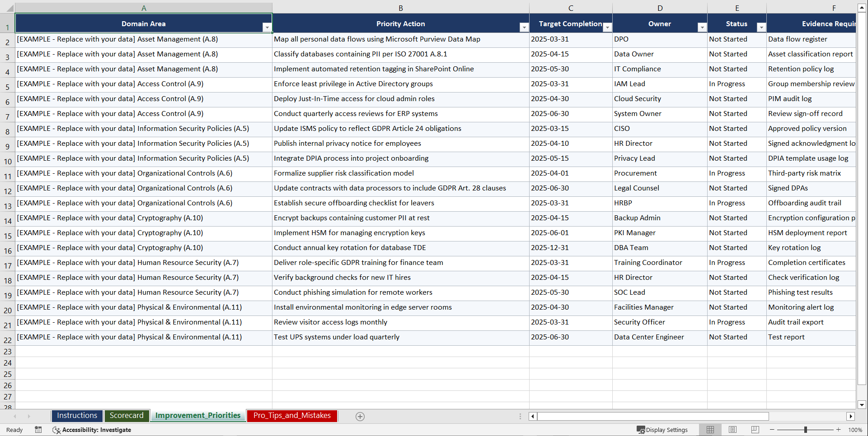Open Page Break Preview via its icon
The image size is (868, 436).
click(755, 430)
